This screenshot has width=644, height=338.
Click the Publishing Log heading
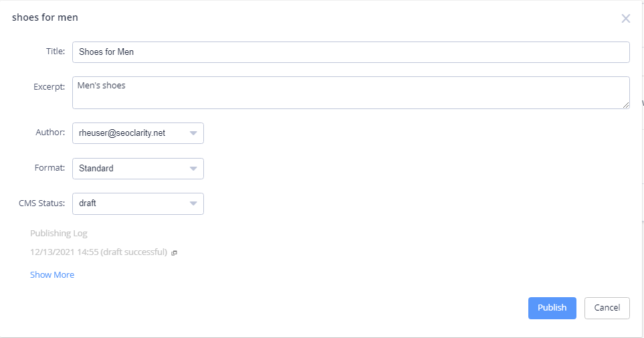coord(59,234)
